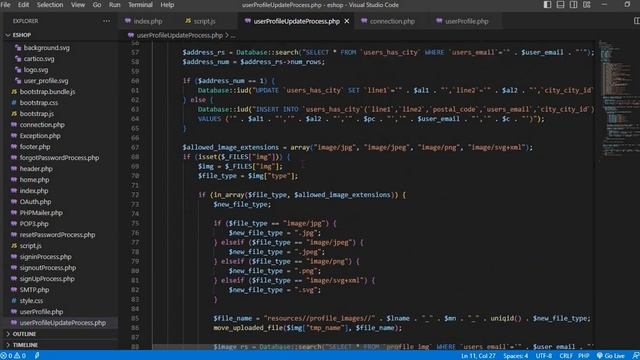640x360 pixels.
Task: Open the View menu
Action: tap(78, 5)
